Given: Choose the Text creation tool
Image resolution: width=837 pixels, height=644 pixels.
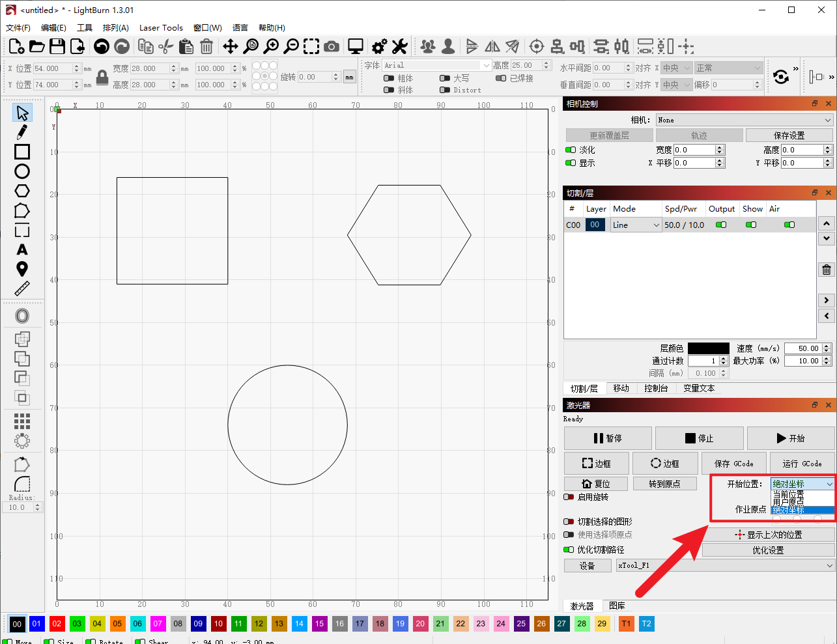Looking at the screenshot, I should (22, 249).
